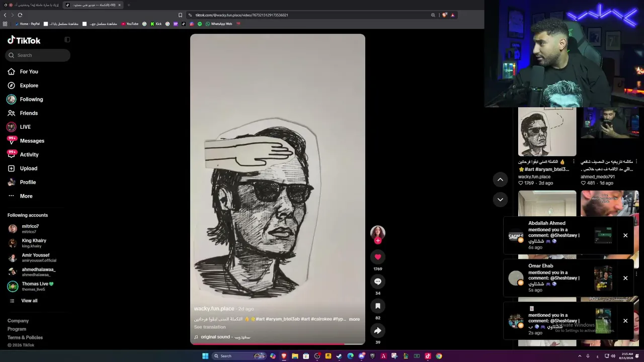Go to the previous video
Viewport: 644px width, 362px height.
tap(500, 179)
